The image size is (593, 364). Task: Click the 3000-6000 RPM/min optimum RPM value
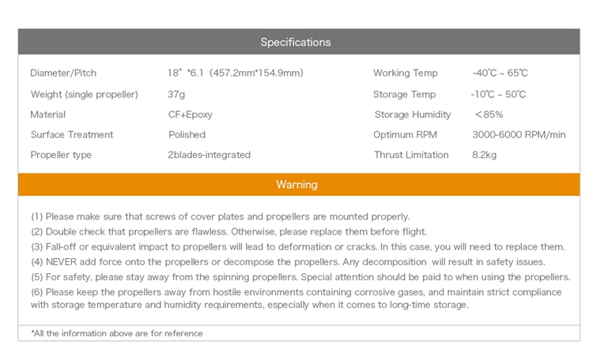pyautogui.click(x=519, y=135)
